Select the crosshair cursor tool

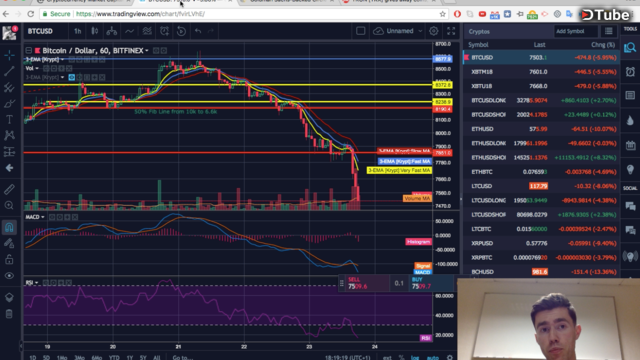coord(9,55)
